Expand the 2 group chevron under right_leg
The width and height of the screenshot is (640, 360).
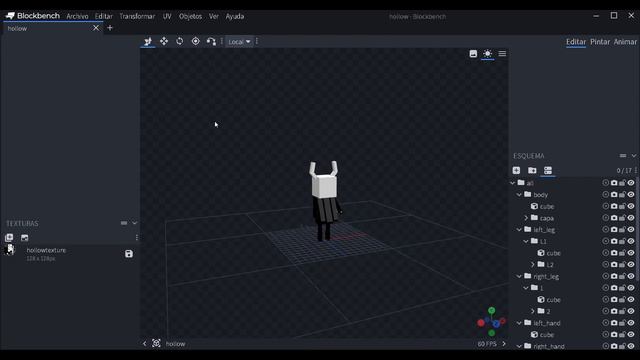point(533,311)
